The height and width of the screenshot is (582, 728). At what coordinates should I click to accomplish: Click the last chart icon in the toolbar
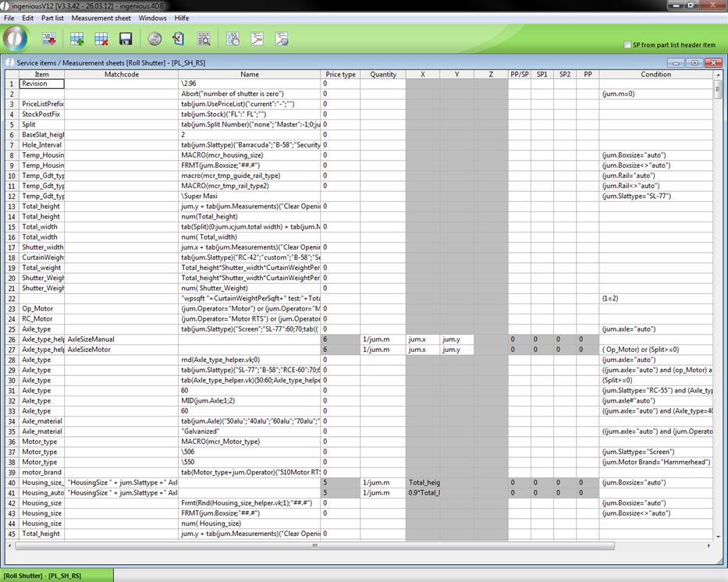tap(282, 39)
